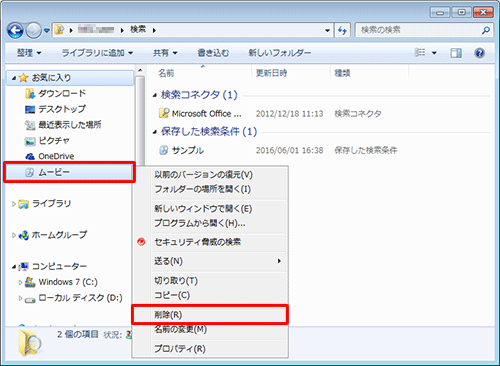Open ダウンロード in favorites
Viewport: 500px width, 366px height.
tap(62, 93)
